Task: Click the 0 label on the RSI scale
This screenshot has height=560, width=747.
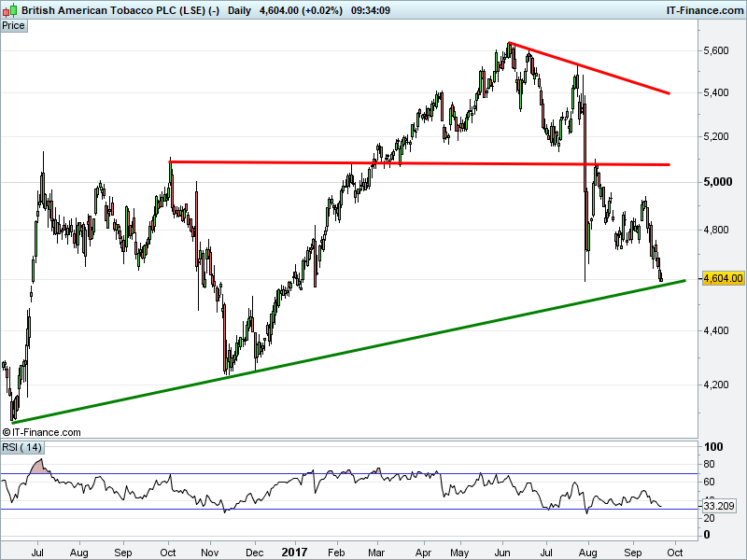Action: (707, 535)
